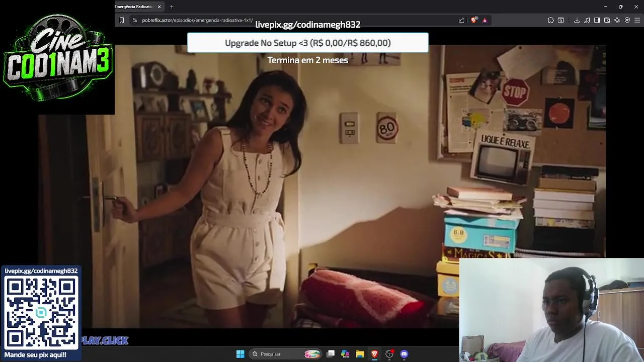Click the video player showing the episode
Screen dimensions: 644x362
[x=322, y=186]
